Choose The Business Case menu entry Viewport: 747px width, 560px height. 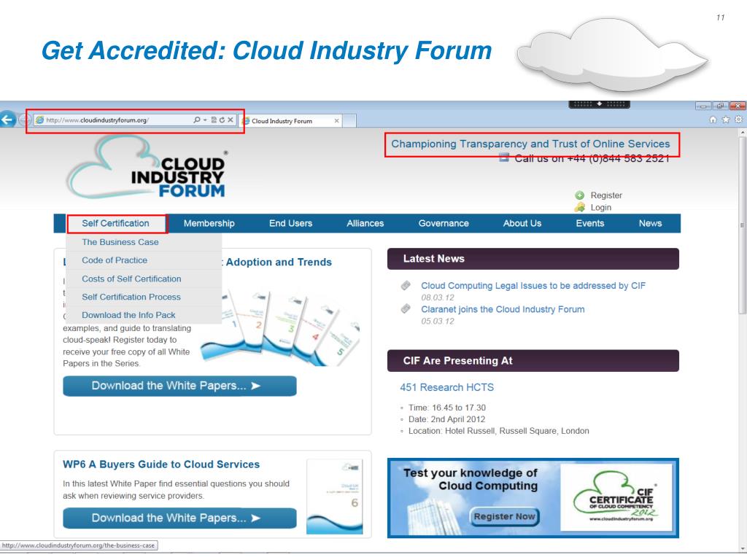(144, 242)
